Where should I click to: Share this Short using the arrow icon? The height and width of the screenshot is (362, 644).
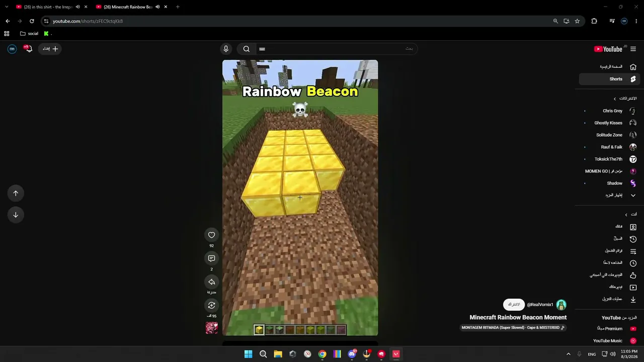pyautogui.click(x=211, y=282)
